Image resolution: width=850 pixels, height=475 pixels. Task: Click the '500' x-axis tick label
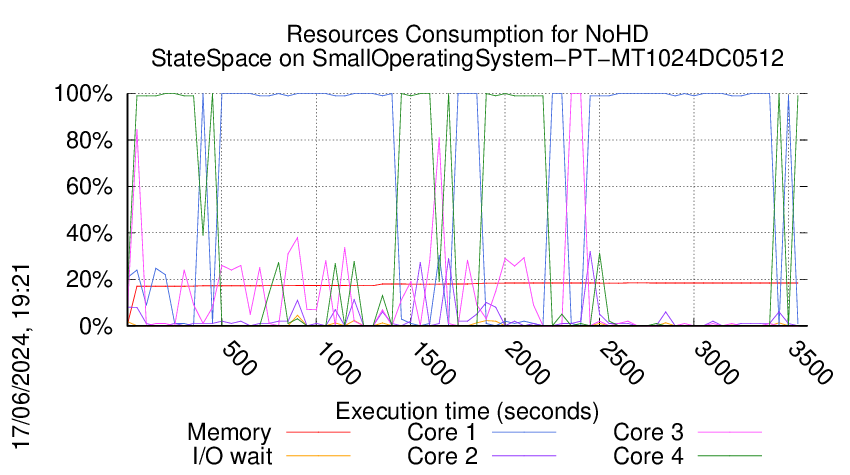pos(240,358)
